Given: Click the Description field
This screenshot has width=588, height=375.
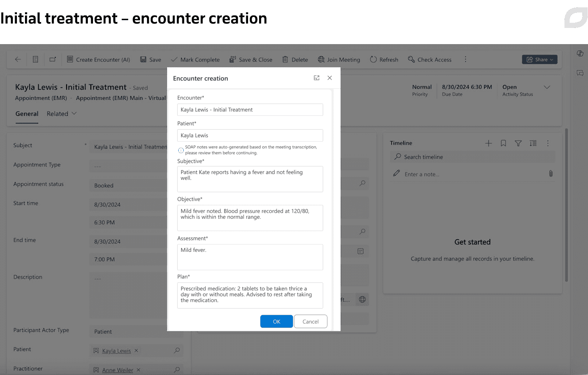Looking at the screenshot, I should tap(128, 295).
